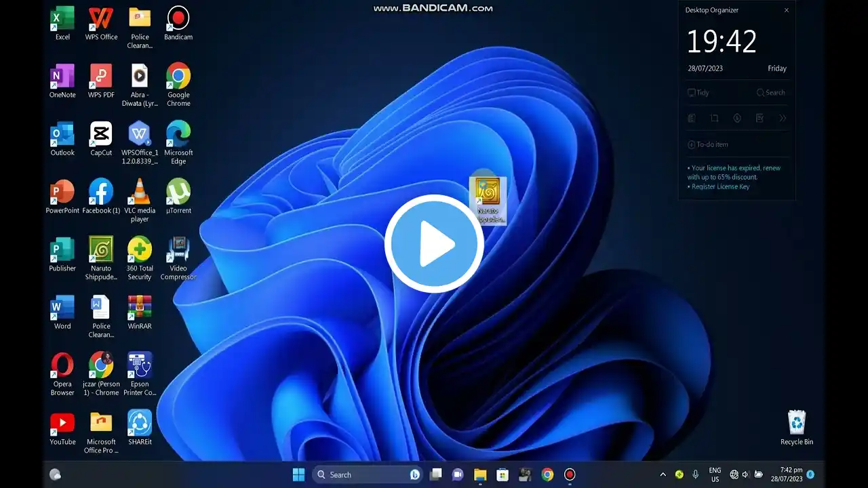
Task: Open Teams Chat from the taskbar
Action: pos(458,474)
